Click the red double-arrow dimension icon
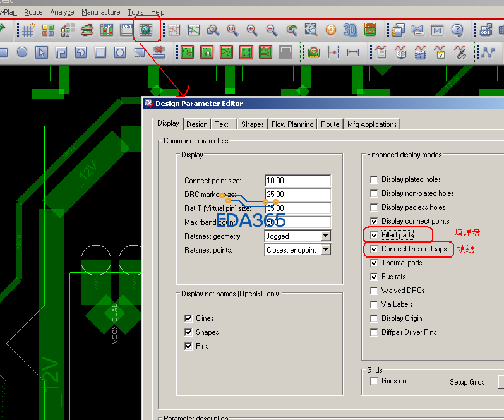The width and height of the screenshot is (504, 420). (x=353, y=52)
